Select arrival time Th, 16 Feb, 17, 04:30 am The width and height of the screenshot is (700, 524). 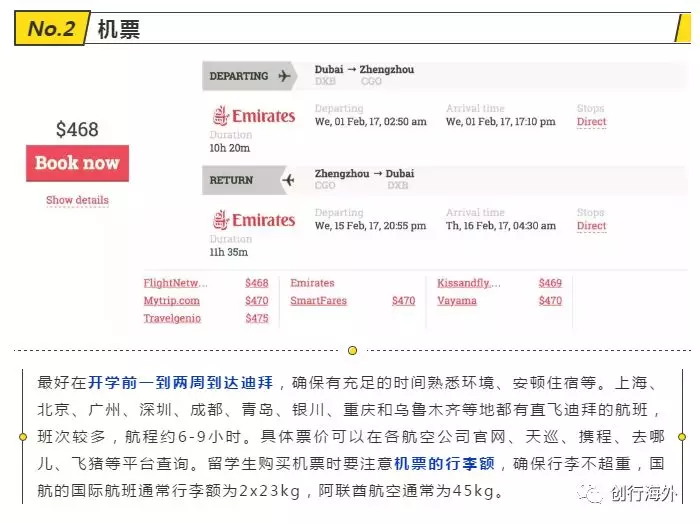[x=501, y=226]
